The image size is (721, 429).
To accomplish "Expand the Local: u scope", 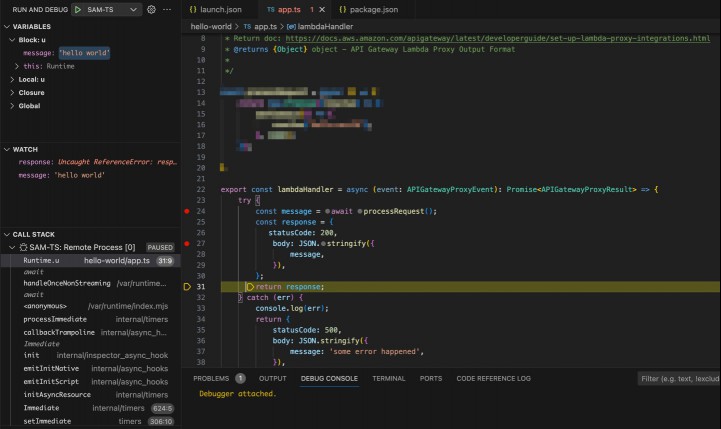I will tap(12, 80).
